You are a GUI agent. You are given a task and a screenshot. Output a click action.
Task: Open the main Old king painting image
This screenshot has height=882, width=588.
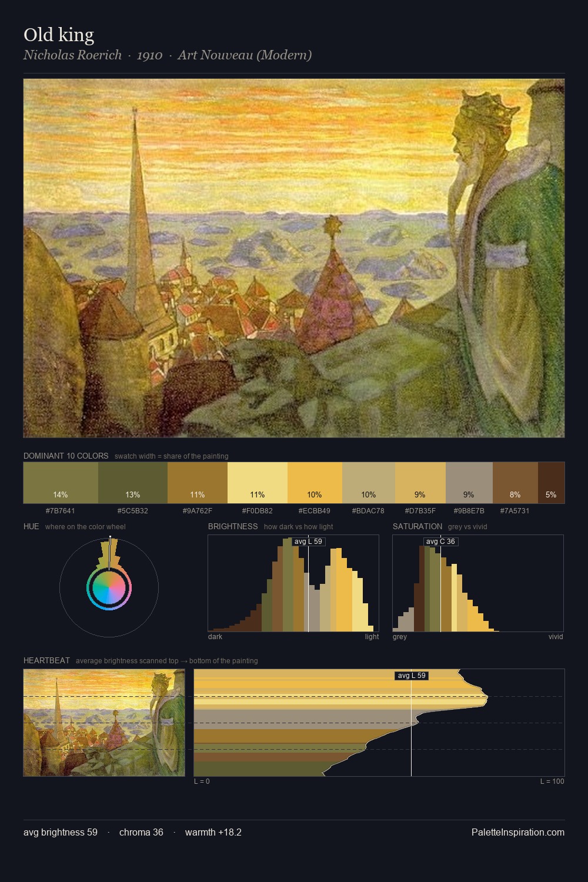coord(294,258)
